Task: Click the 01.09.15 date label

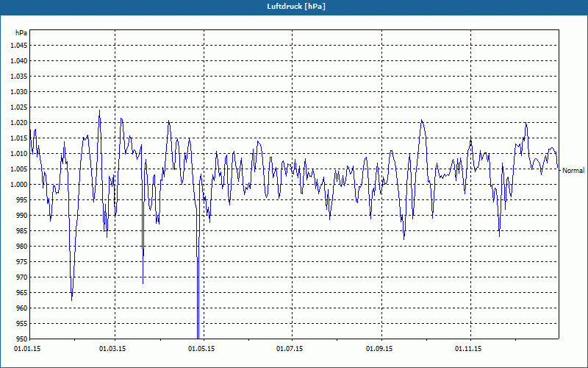Action: point(379,349)
